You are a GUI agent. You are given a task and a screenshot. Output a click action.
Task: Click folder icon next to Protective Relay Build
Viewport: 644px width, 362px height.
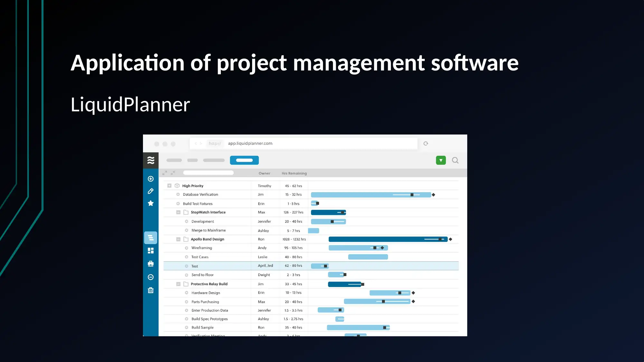click(x=186, y=284)
